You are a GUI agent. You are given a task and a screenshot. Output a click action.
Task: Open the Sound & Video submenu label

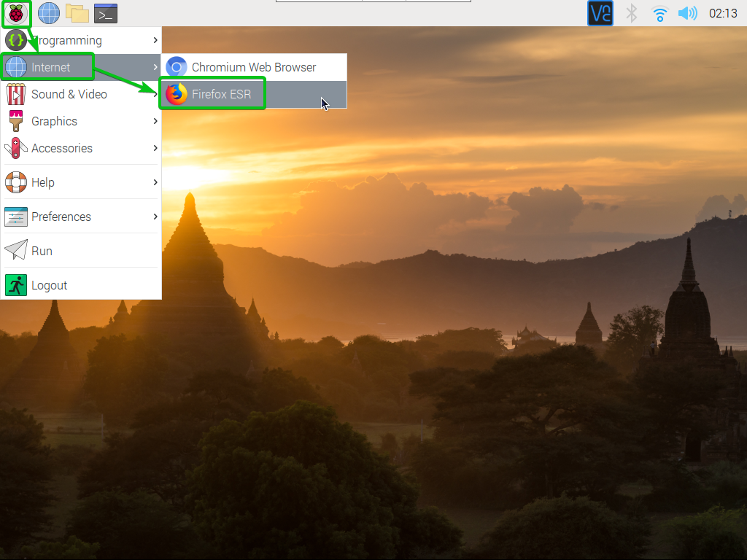[x=69, y=94]
